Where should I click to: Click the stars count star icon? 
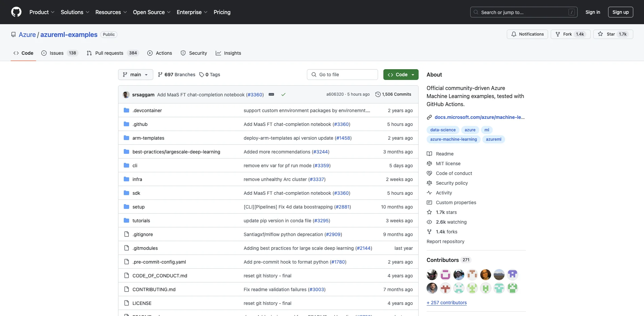click(429, 212)
